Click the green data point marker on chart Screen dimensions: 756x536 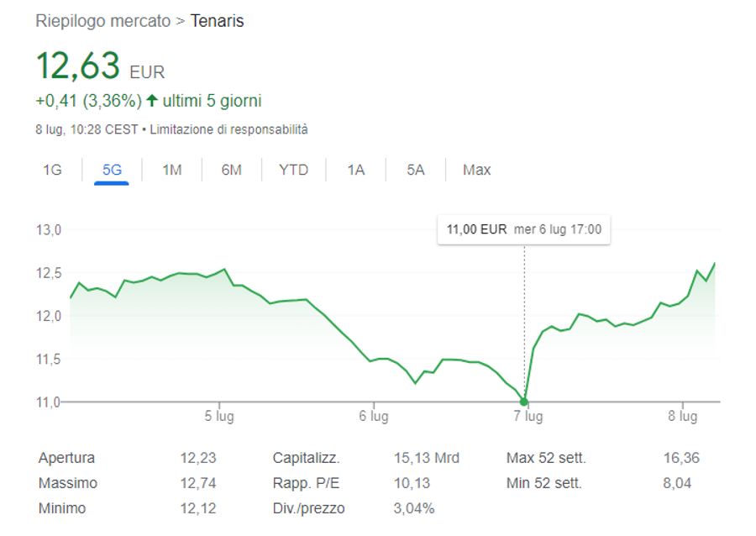(x=524, y=402)
